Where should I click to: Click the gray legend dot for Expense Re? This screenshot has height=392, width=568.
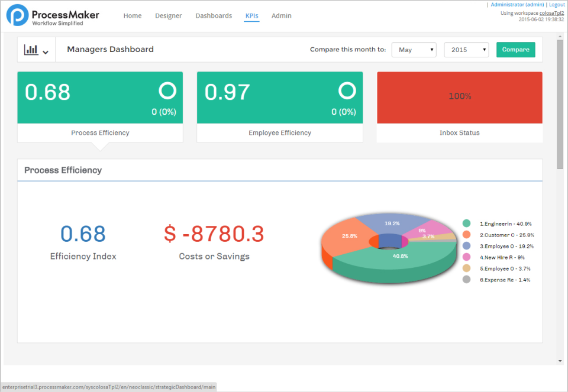pos(466,280)
